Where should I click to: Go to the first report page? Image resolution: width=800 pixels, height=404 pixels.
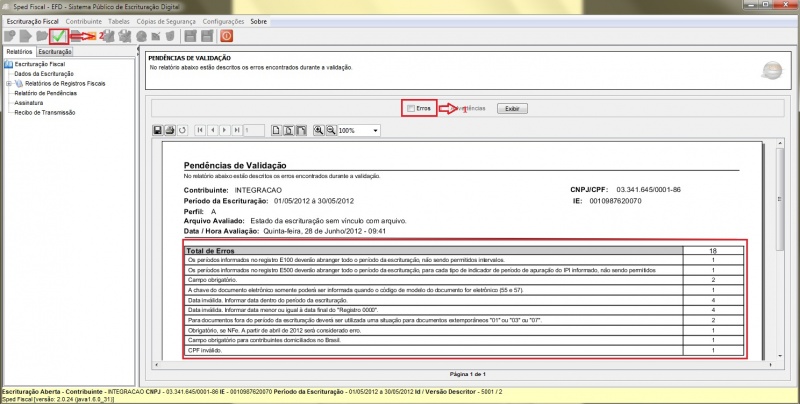pos(199,130)
